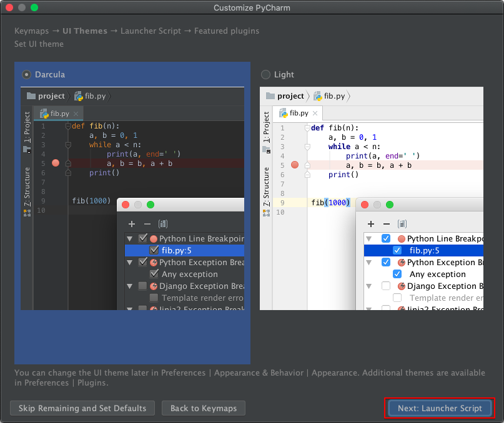Screen dimensions: 504x423
Task: Click fib.py python file icon in Darcula breadcrumb
Action: pyautogui.click(x=79, y=96)
